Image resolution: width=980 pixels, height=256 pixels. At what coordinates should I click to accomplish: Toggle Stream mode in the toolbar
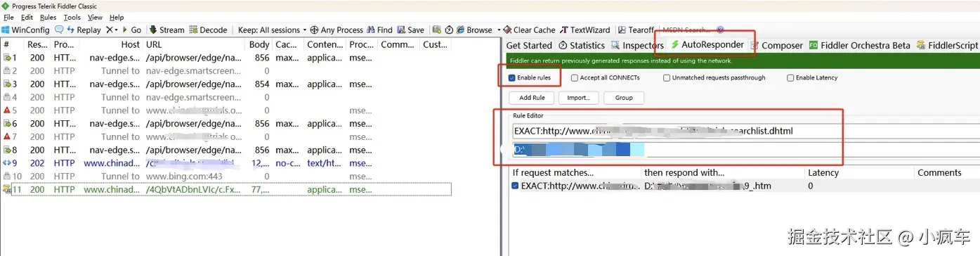[x=166, y=30]
